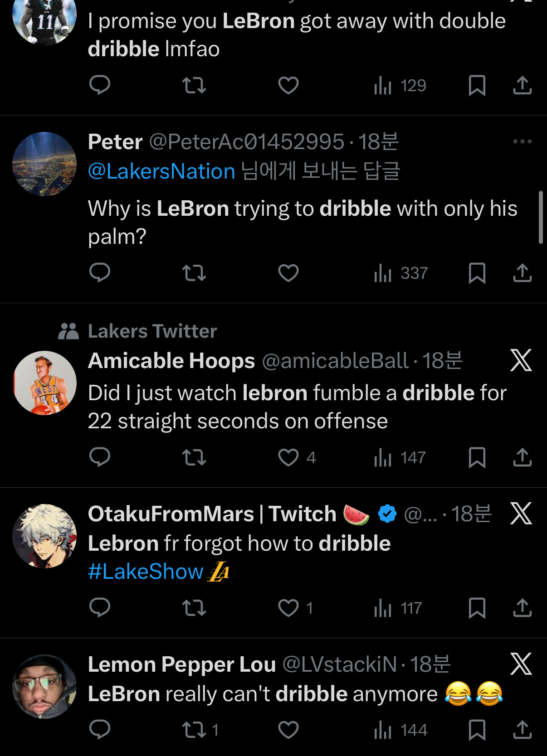The width and height of the screenshot is (547, 756).
Task: Open the Lemon Pepper Lou username
Action: 181,664
